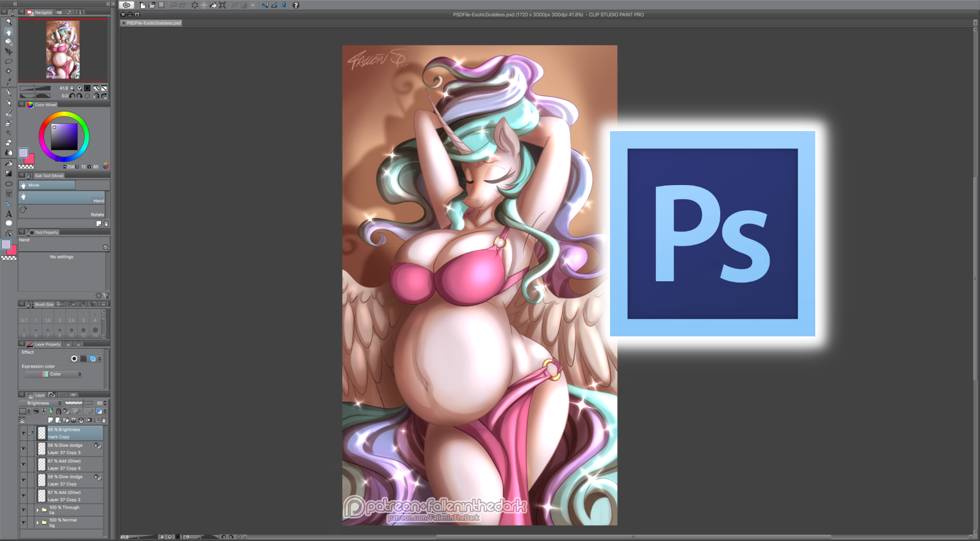Zoom in using the Navigator button
This screenshot has height=541, width=980.
(80, 88)
